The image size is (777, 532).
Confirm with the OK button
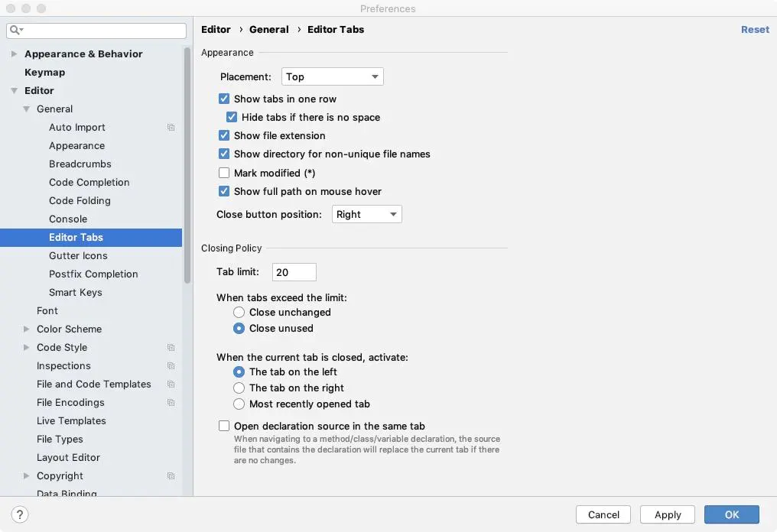point(732,514)
